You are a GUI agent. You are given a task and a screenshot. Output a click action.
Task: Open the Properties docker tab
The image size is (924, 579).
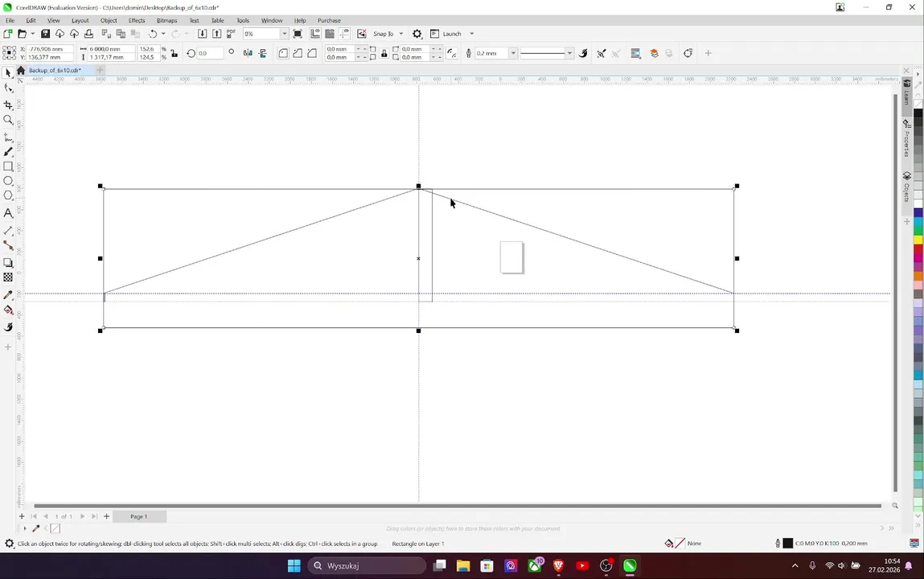tap(907, 138)
